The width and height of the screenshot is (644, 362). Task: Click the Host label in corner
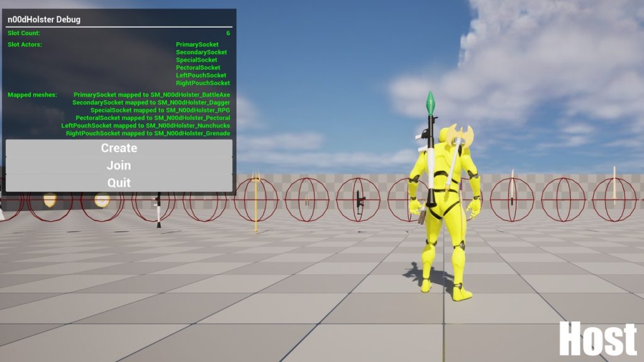point(597,339)
